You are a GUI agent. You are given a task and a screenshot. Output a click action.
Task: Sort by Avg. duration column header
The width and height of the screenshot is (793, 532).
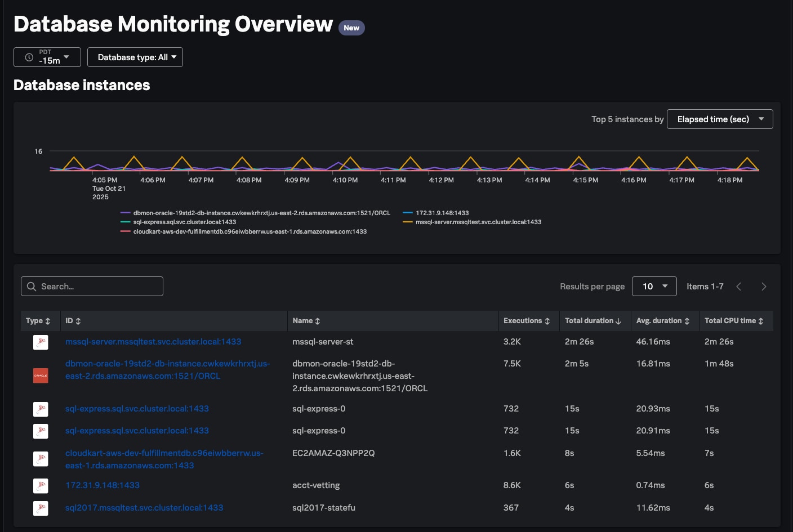pos(662,321)
